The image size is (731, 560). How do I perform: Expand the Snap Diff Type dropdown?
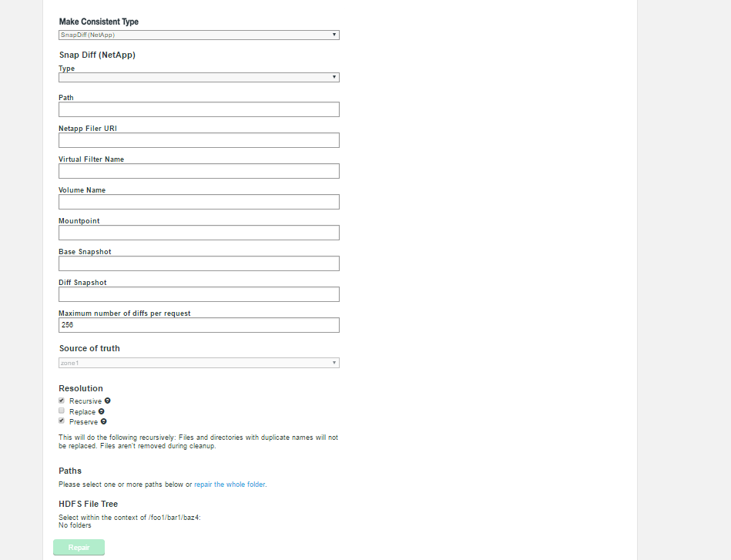[199, 77]
